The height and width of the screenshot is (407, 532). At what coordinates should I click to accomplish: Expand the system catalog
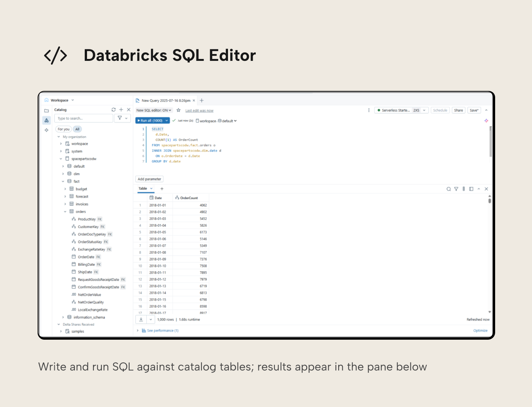(61, 151)
